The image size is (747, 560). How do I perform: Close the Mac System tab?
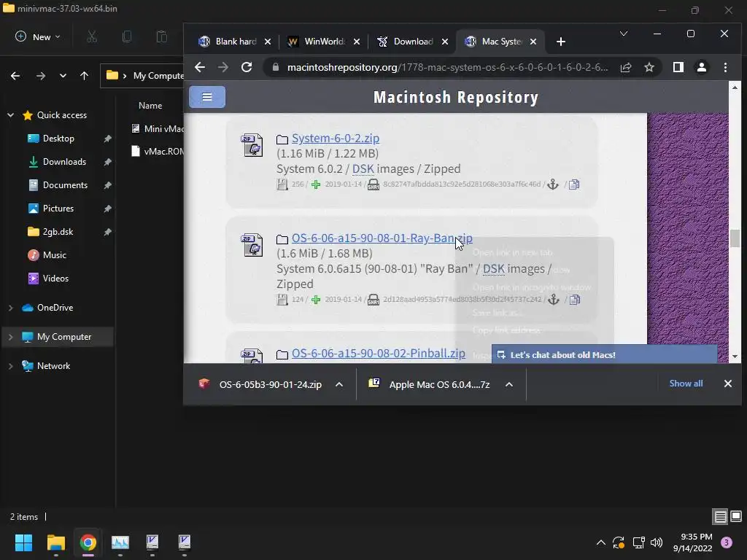click(533, 42)
